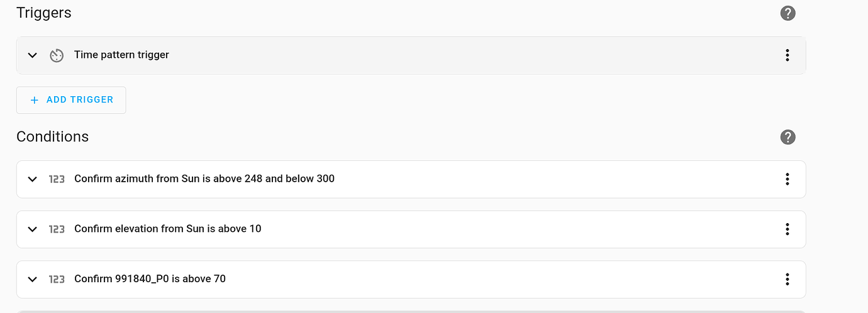Screen dimensions: 868x313
Task: Click the time pattern clock icon
Action: 57,55
